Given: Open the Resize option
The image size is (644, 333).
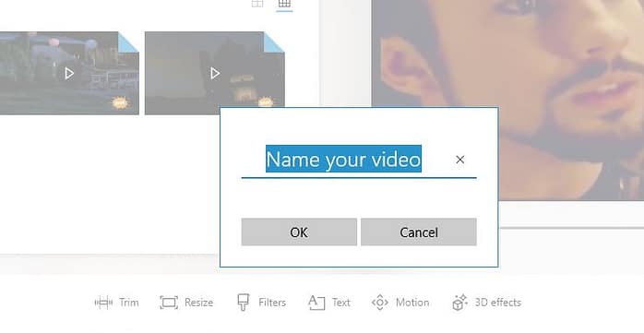Looking at the screenshot, I should (x=186, y=303).
